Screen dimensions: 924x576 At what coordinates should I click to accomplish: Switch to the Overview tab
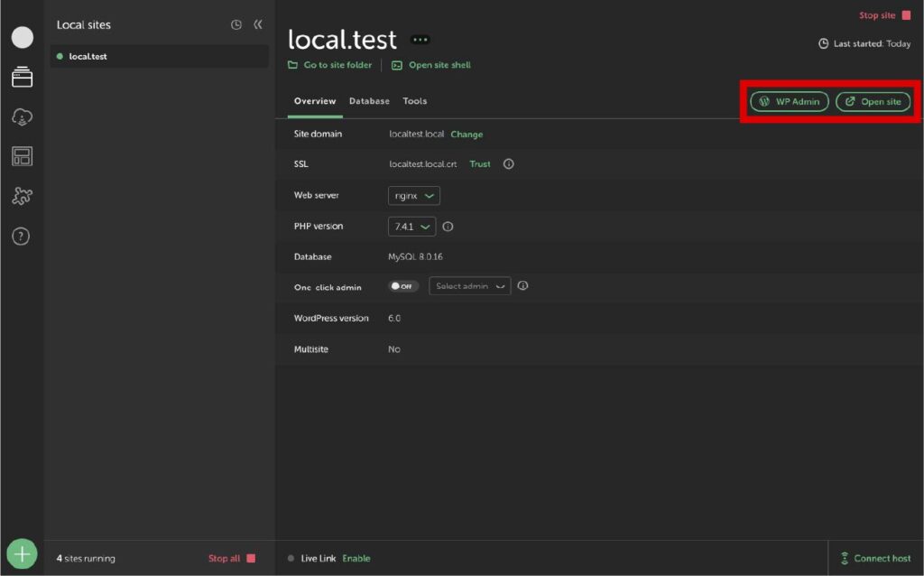(x=315, y=101)
